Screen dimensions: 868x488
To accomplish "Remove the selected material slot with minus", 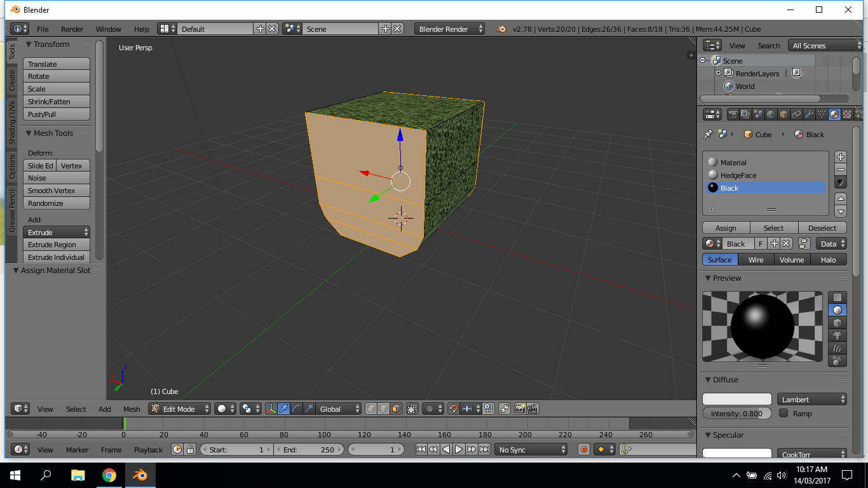I will [x=841, y=169].
